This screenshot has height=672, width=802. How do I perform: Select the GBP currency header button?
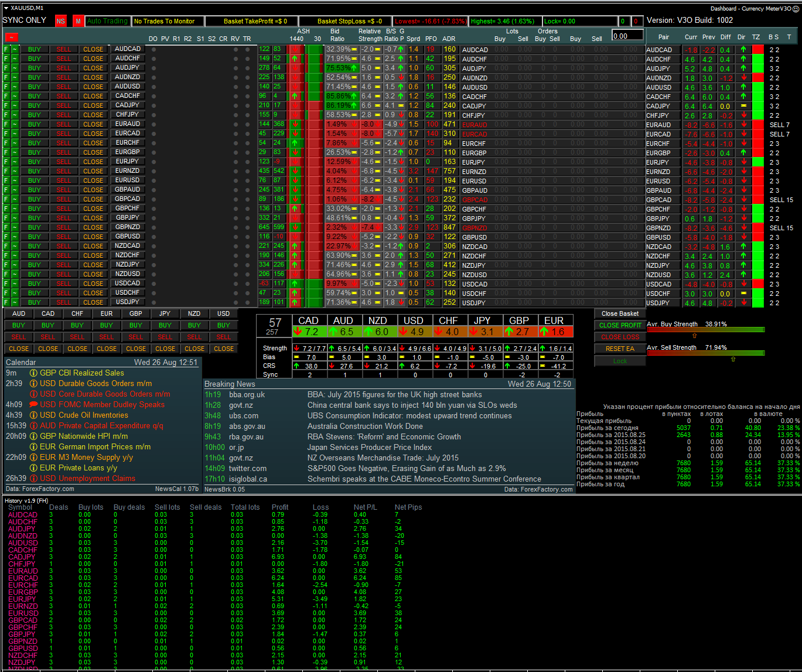(136, 313)
